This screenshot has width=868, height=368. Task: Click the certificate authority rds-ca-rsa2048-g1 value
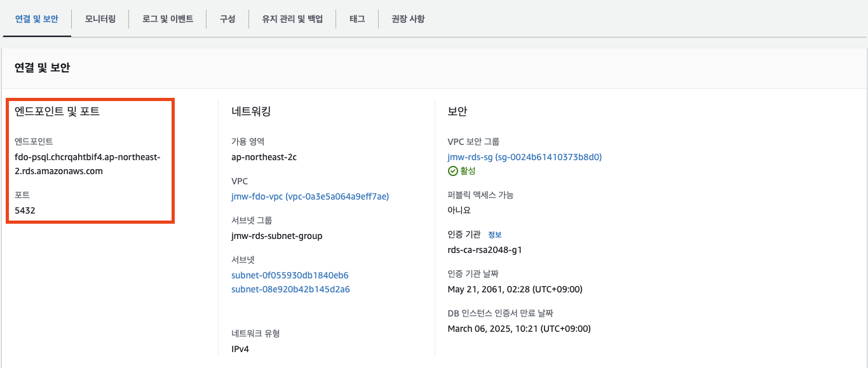(484, 249)
